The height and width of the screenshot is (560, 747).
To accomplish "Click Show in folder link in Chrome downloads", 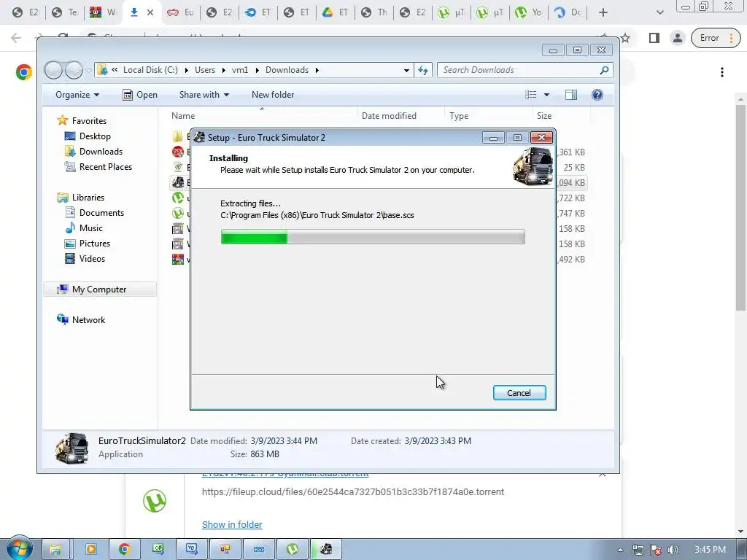I will click(232, 524).
